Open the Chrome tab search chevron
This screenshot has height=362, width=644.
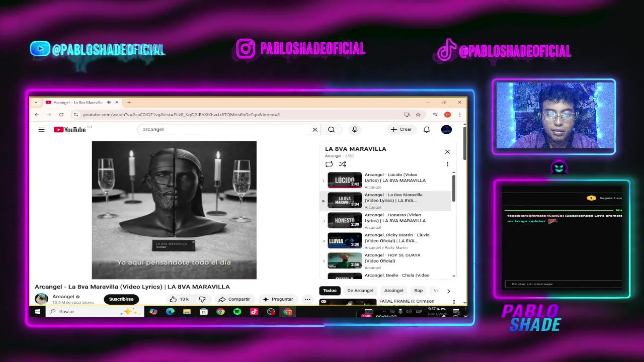click(x=36, y=102)
